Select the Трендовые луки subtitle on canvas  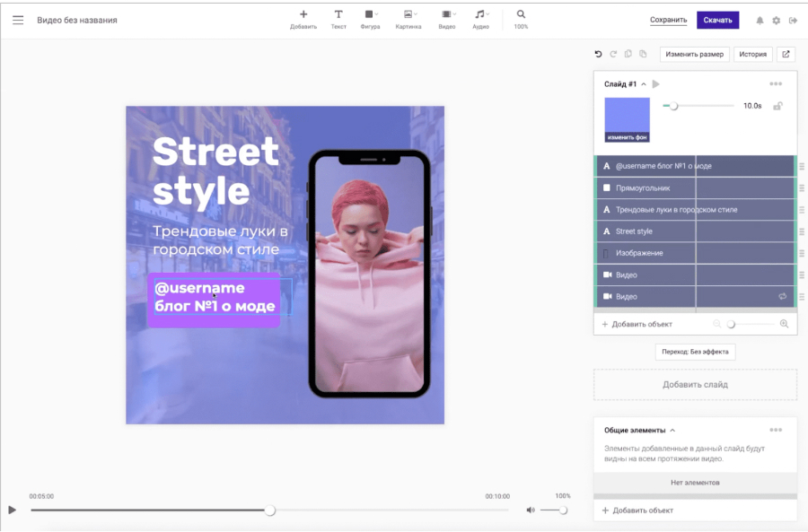tap(221, 240)
